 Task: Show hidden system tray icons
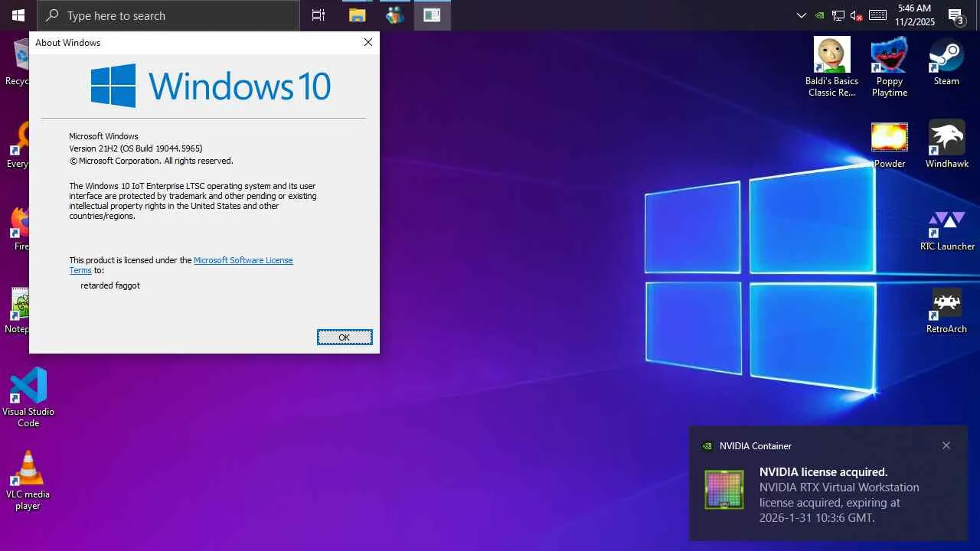tap(802, 15)
